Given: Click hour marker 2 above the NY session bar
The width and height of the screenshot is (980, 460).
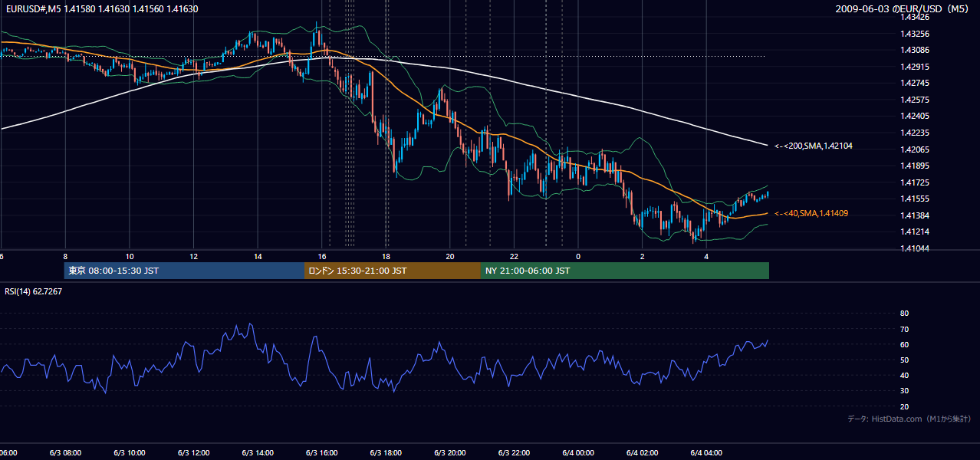Looking at the screenshot, I should 643,256.
